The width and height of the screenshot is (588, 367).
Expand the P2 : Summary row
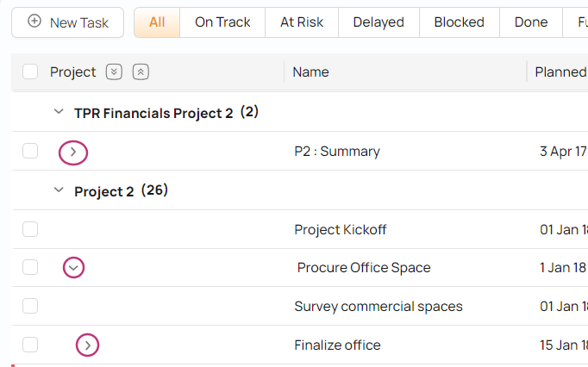(x=73, y=152)
